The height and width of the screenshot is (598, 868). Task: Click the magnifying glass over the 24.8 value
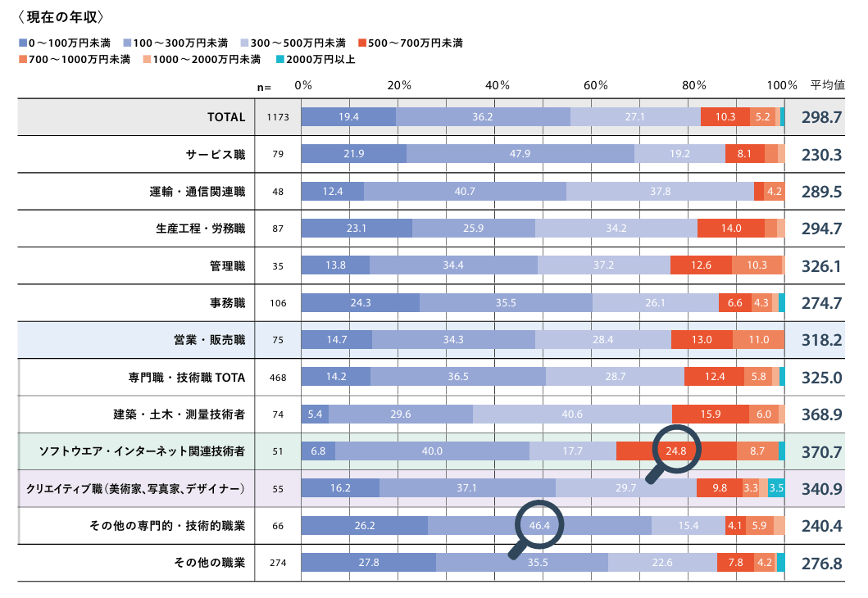676,449
